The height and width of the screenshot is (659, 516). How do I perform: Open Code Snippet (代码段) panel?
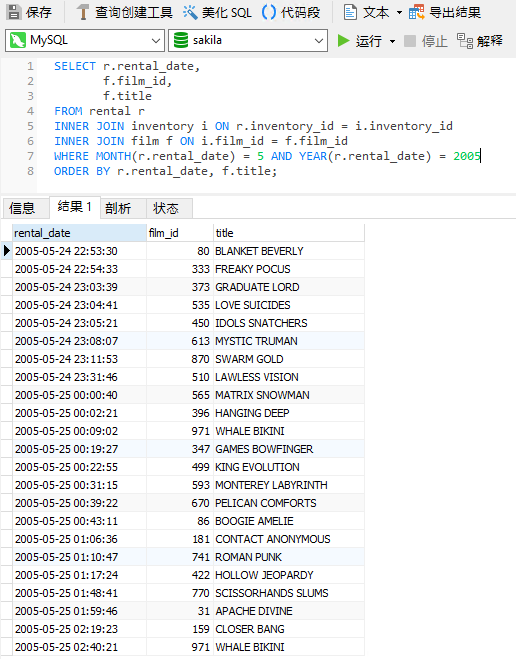290,12
